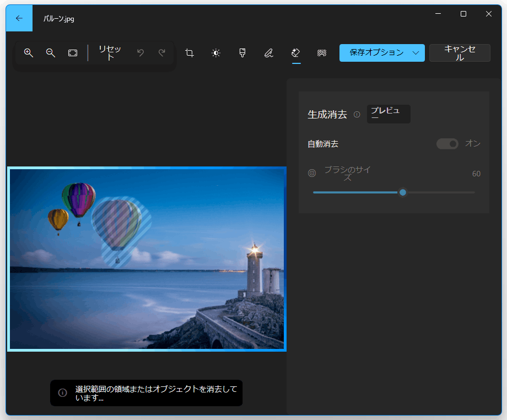Select the generative erase tool
Screen dimensions: 507x420
coord(296,53)
